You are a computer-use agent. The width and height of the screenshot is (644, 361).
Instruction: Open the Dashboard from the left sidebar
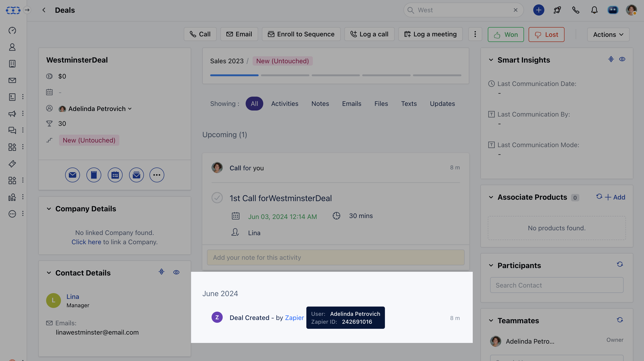(x=12, y=31)
